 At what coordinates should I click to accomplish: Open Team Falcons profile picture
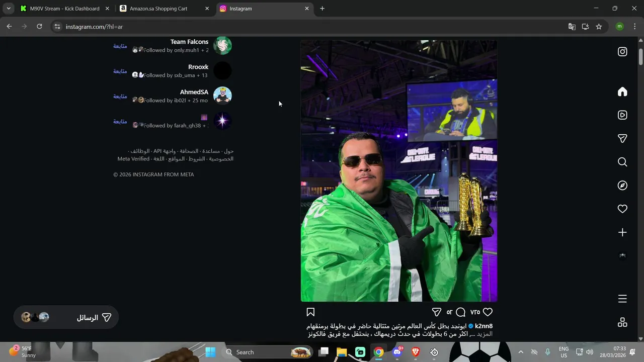click(x=222, y=46)
